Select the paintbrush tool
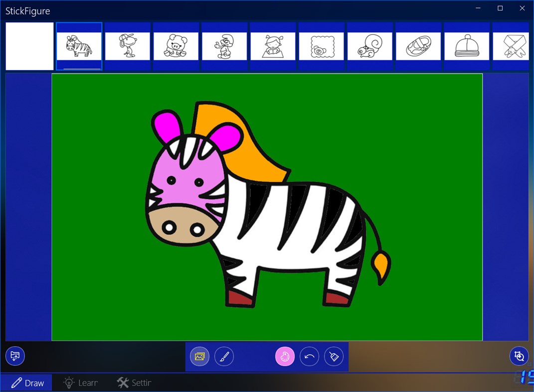This screenshot has height=392, width=534. coord(224,356)
